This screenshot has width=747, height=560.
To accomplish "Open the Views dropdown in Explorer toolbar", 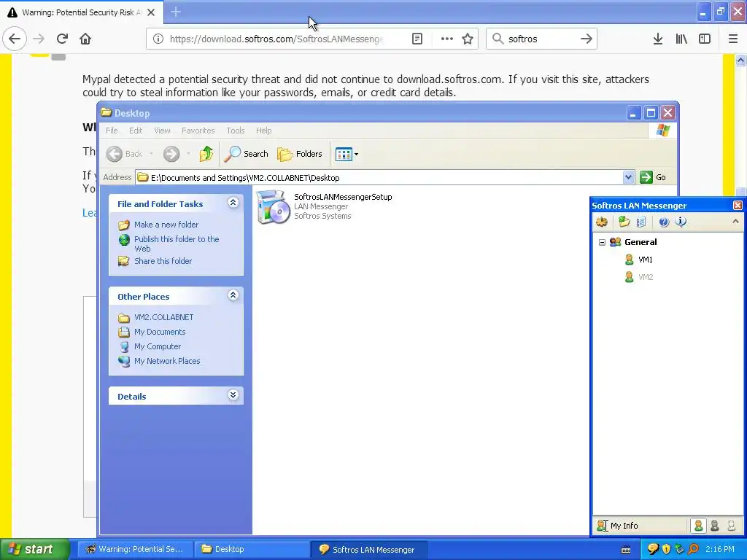I will click(x=347, y=154).
